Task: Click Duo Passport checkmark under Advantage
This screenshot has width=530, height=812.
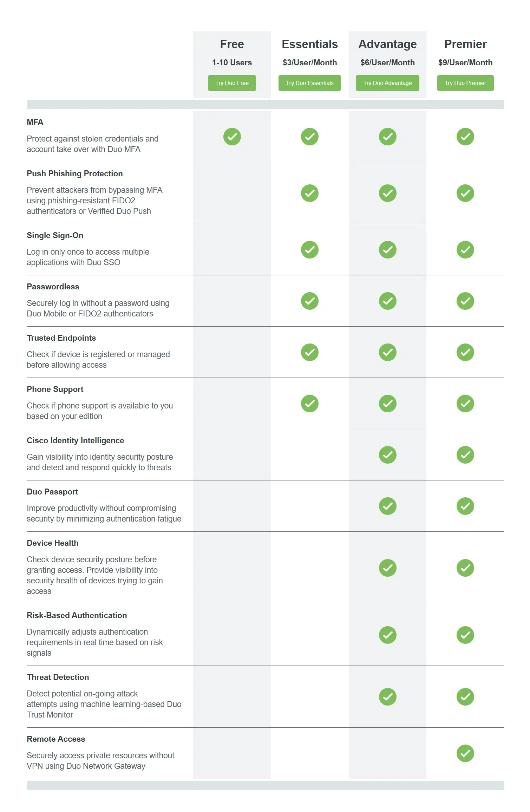Action: (x=388, y=506)
